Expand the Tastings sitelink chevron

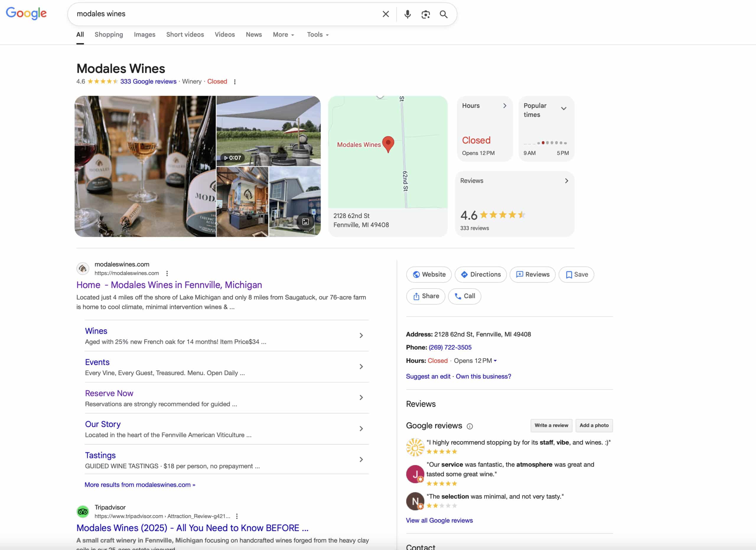tap(361, 459)
